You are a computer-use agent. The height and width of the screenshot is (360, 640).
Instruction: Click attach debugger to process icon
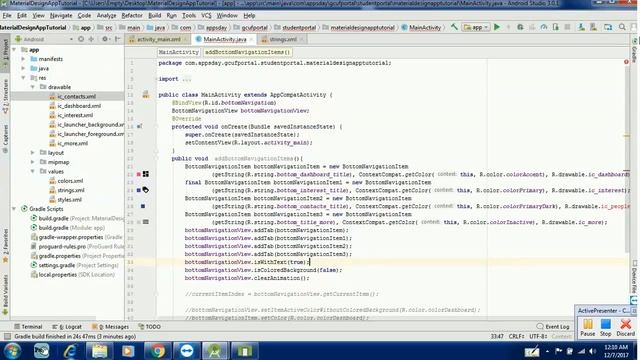tap(556, 27)
